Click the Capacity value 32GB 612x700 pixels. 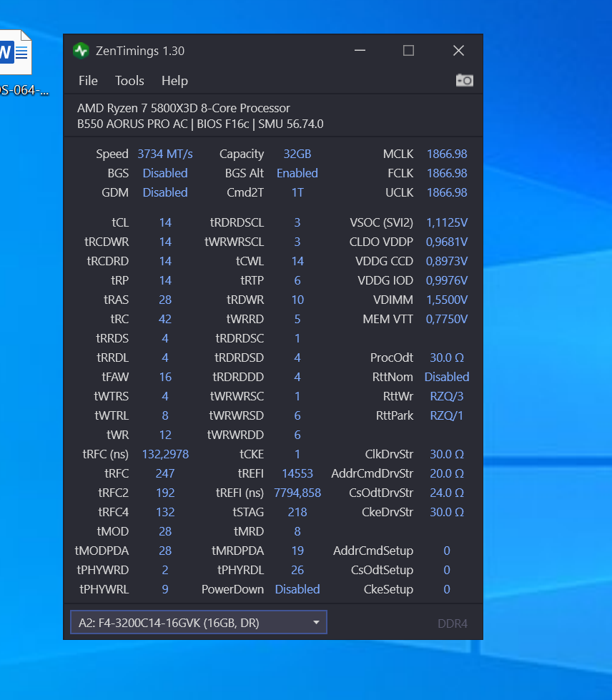point(297,154)
